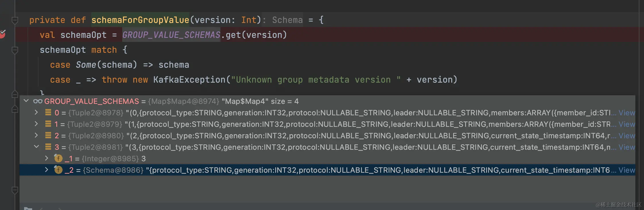This screenshot has width=644, height=210.
Task: Click the field icon of _2
Action: point(58,170)
